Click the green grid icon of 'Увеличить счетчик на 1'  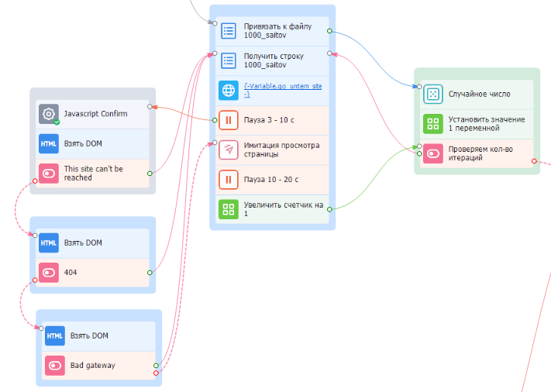(229, 209)
